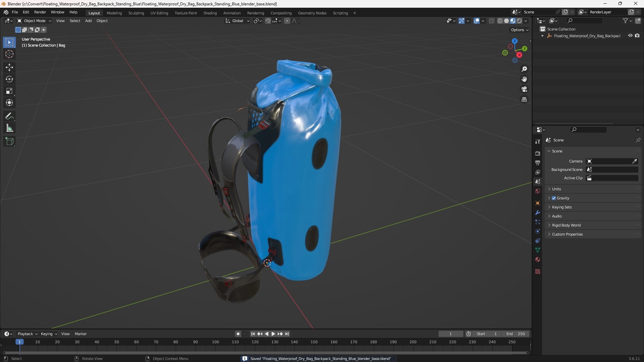Select the Add Cube tool

tap(9, 141)
